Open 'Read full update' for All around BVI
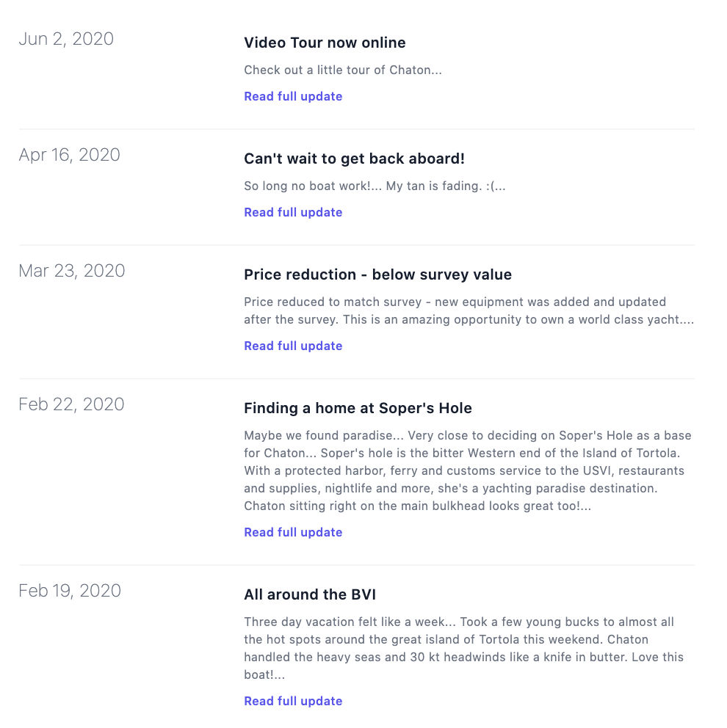The width and height of the screenshot is (727, 728). (x=293, y=701)
